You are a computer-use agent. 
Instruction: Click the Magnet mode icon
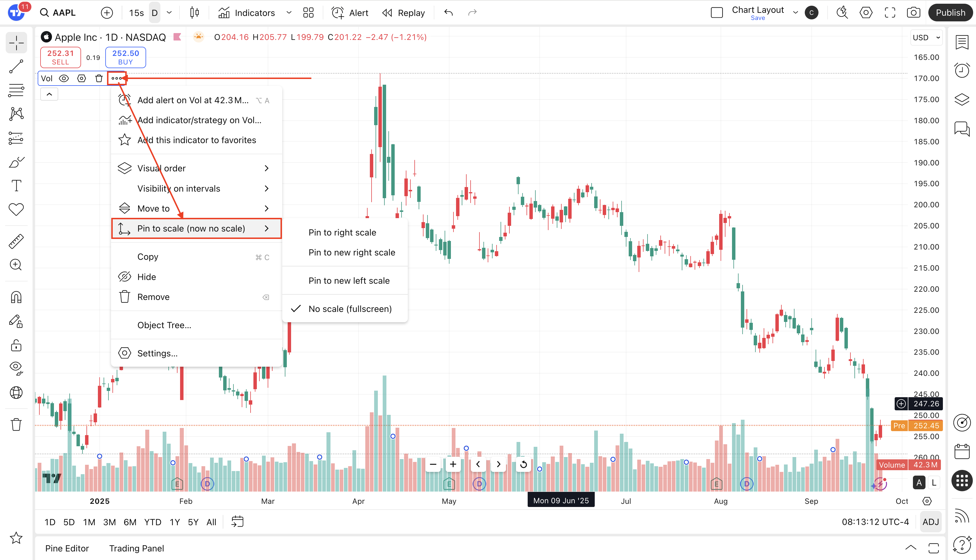(x=16, y=297)
